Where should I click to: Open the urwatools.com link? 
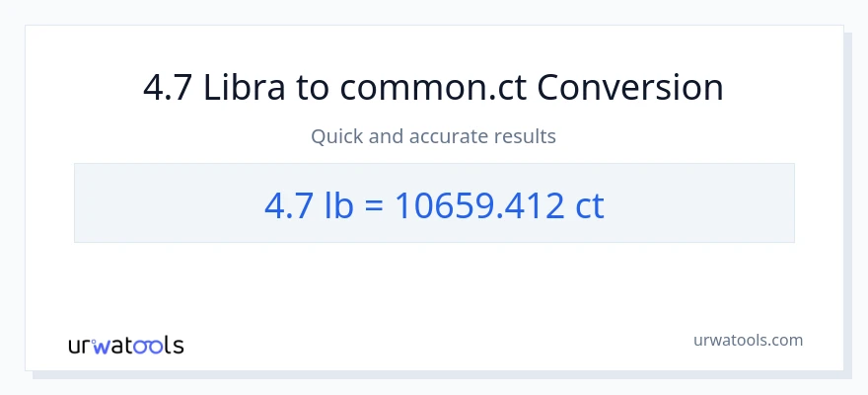[x=747, y=340]
